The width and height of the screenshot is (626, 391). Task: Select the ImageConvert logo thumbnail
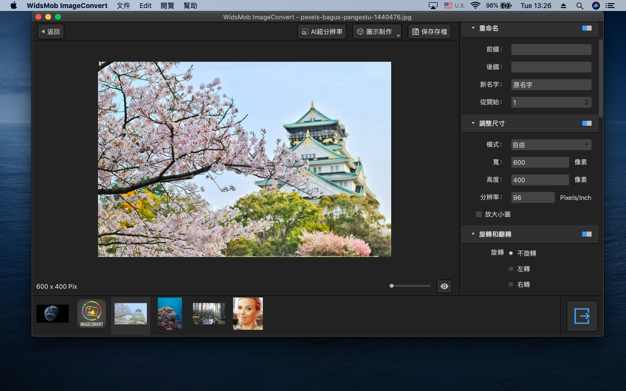point(91,314)
